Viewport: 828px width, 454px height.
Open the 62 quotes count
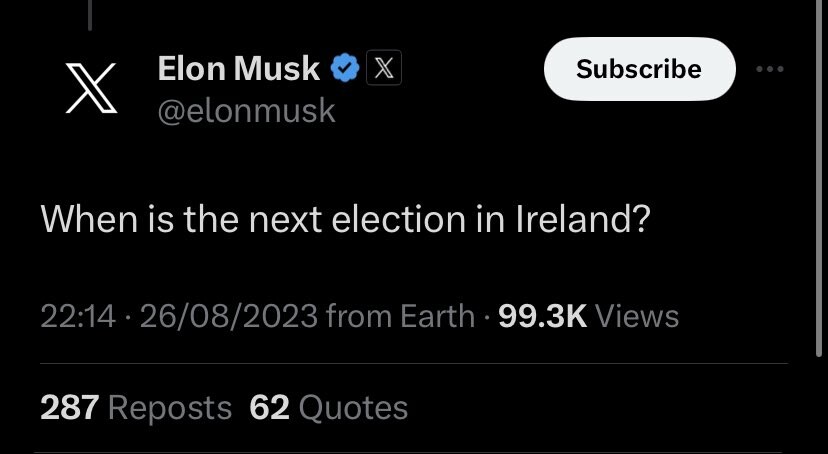269,408
